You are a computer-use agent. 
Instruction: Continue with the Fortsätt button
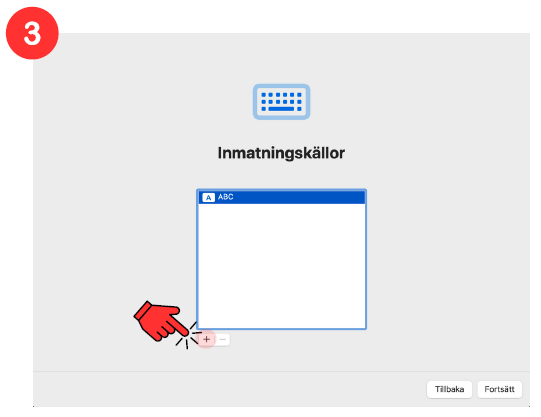[x=499, y=389]
